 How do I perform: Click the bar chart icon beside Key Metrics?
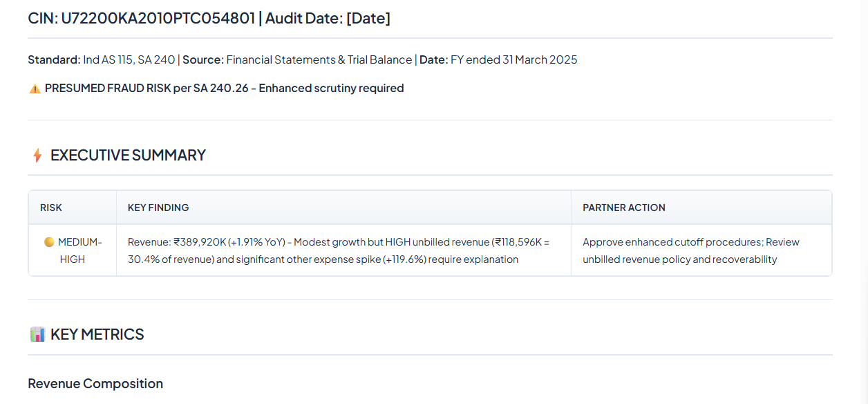(x=37, y=335)
